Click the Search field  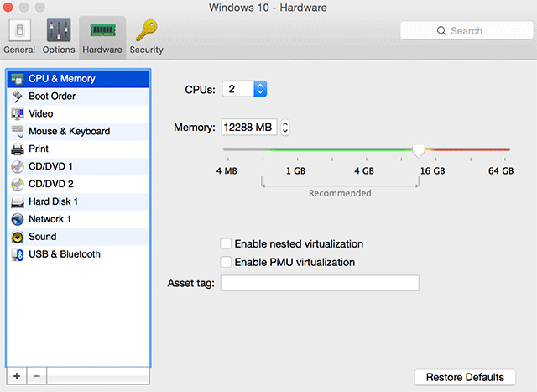pos(467,31)
